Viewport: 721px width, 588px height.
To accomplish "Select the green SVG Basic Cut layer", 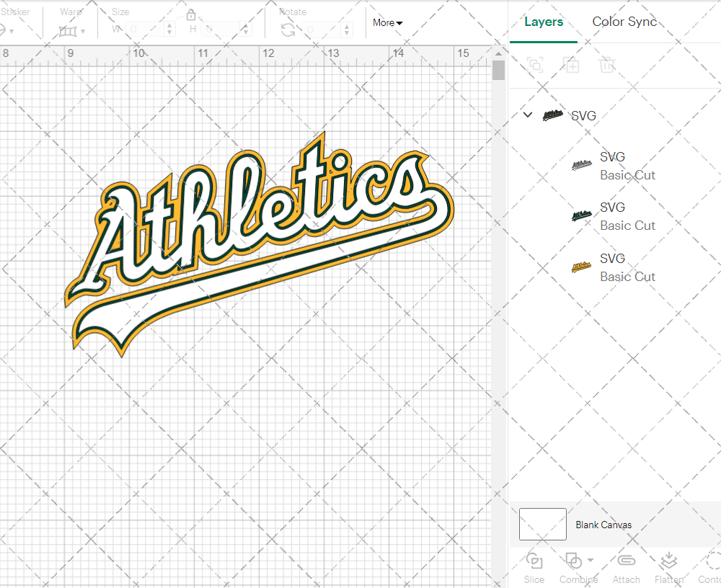I will click(614, 216).
